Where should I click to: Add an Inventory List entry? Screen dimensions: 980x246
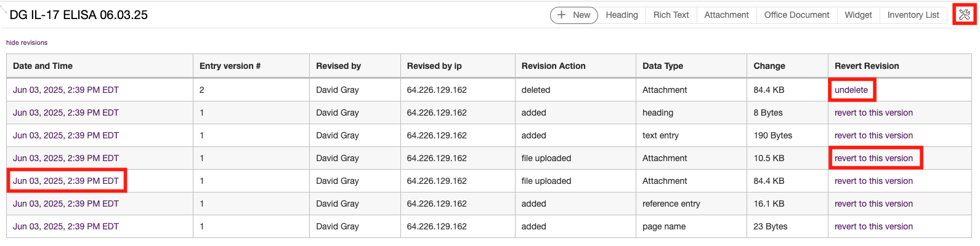[913, 15]
